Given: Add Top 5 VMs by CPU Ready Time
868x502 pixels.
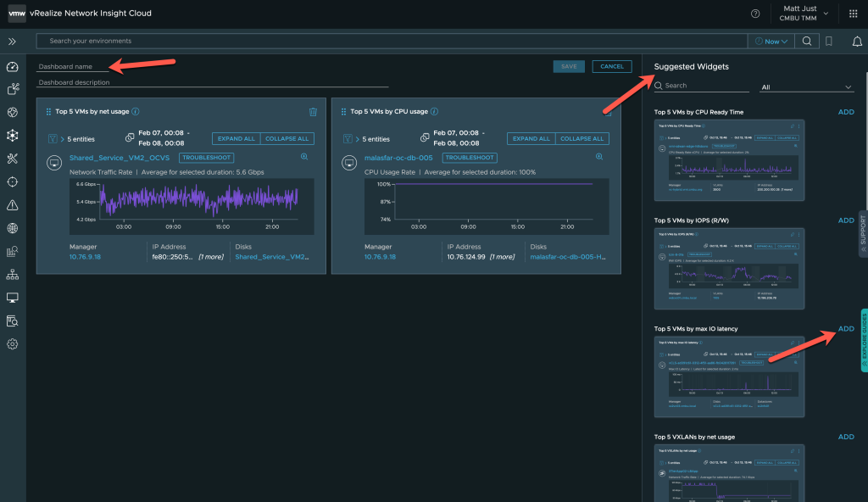Looking at the screenshot, I should (846, 112).
